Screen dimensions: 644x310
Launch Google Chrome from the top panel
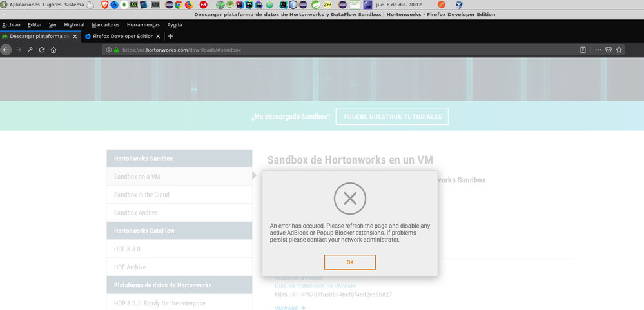(x=179, y=5)
